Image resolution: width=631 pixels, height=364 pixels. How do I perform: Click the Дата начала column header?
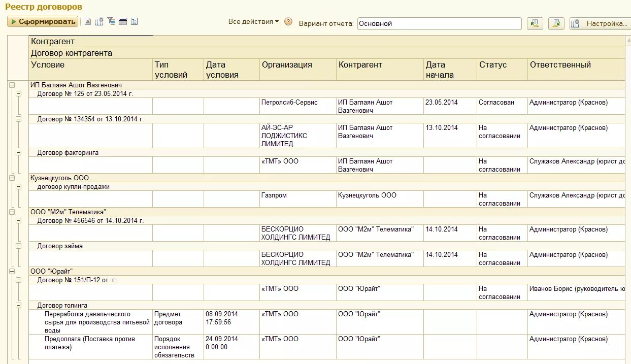450,70
